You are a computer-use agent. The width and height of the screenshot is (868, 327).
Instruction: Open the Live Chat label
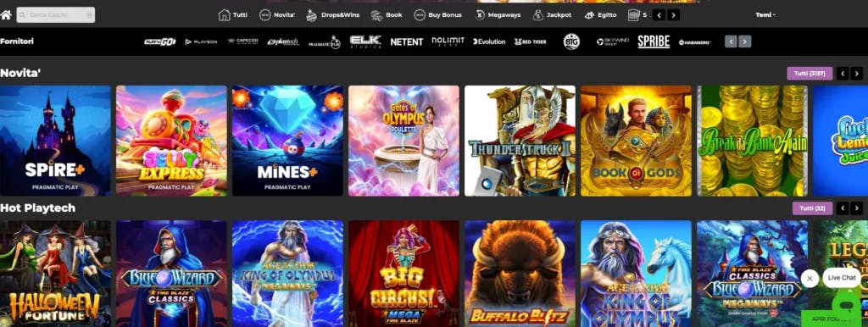[842, 278]
